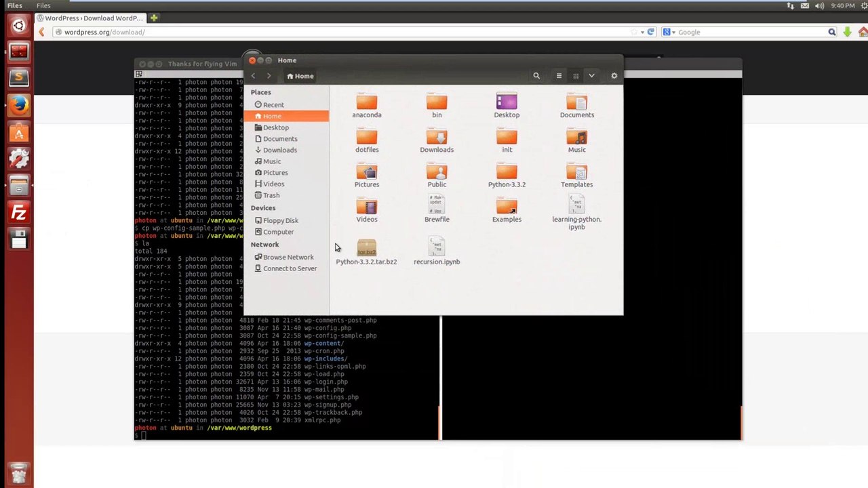
Task: Open the Google search engine dropdown
Action: pyautogui.click(x=669, y=32)
